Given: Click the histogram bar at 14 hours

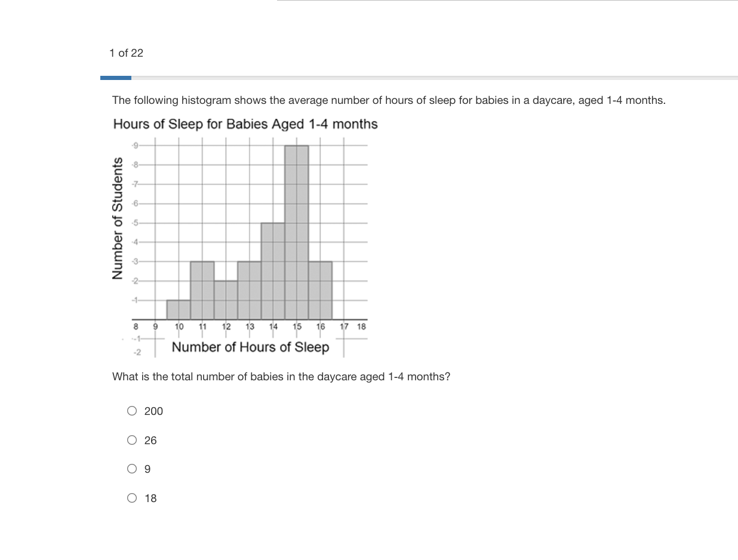Looking at the screenshot, I should tap(273, 271).
